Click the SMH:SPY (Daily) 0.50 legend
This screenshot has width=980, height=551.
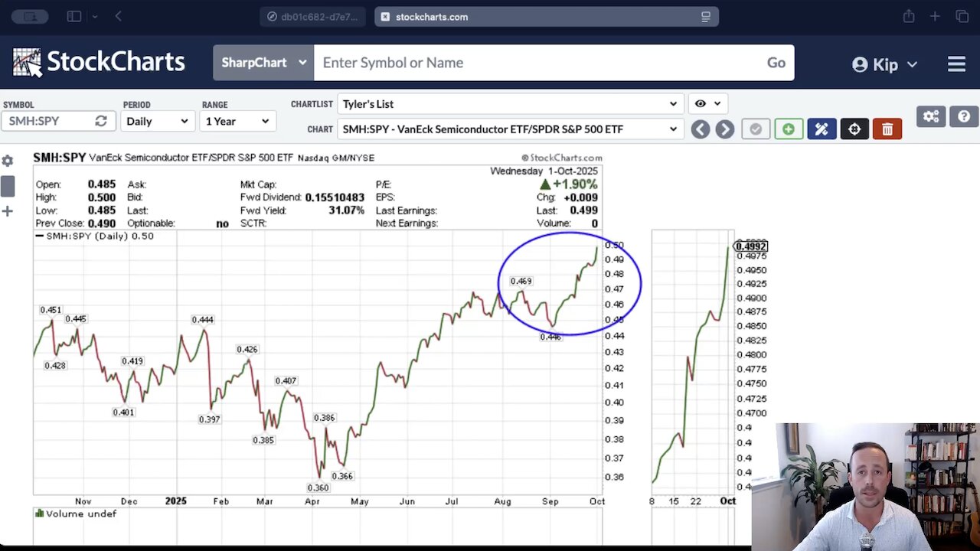[95, 236]
